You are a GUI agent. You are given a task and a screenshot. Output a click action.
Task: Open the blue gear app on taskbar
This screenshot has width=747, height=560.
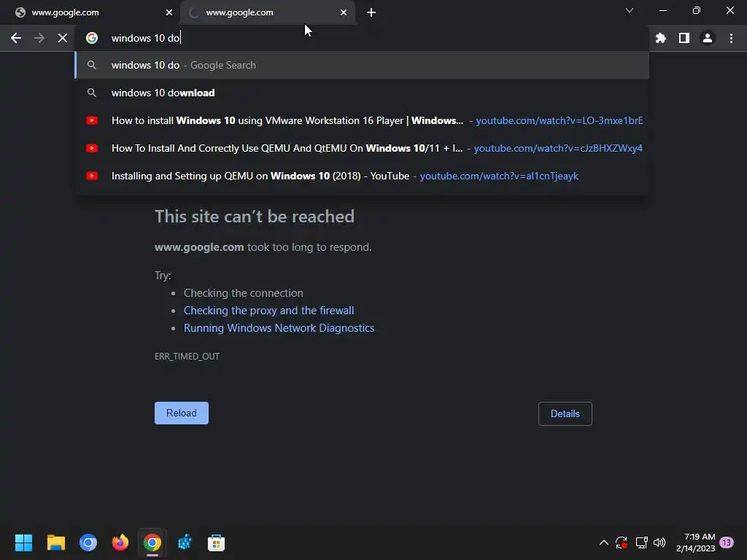(185, 542)
